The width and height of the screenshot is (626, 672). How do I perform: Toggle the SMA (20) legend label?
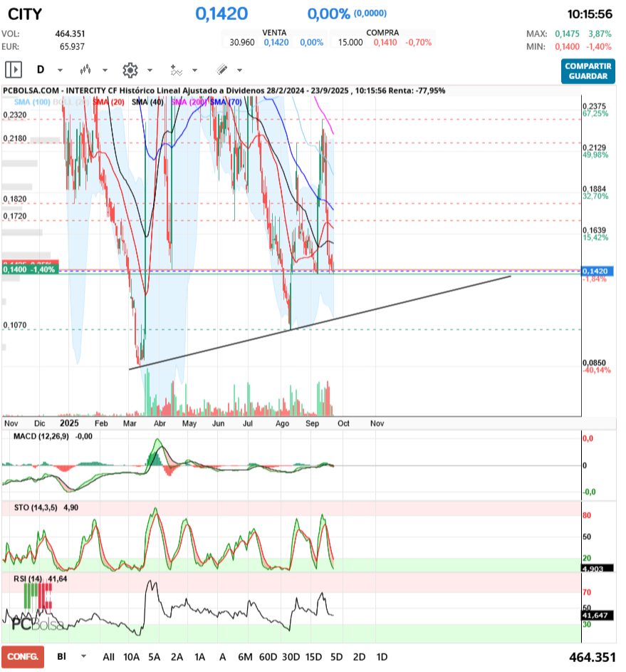109,102
